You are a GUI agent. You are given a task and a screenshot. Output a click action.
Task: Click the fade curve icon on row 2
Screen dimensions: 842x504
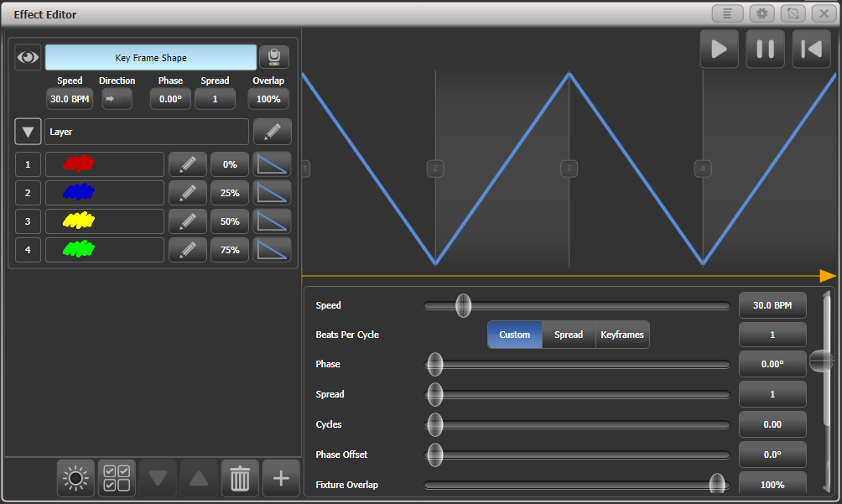pos(272,192)
